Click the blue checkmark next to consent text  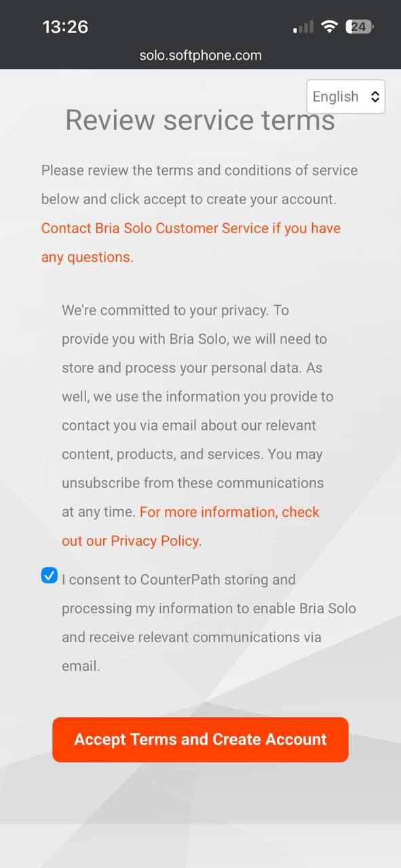[x=49, y=576]
